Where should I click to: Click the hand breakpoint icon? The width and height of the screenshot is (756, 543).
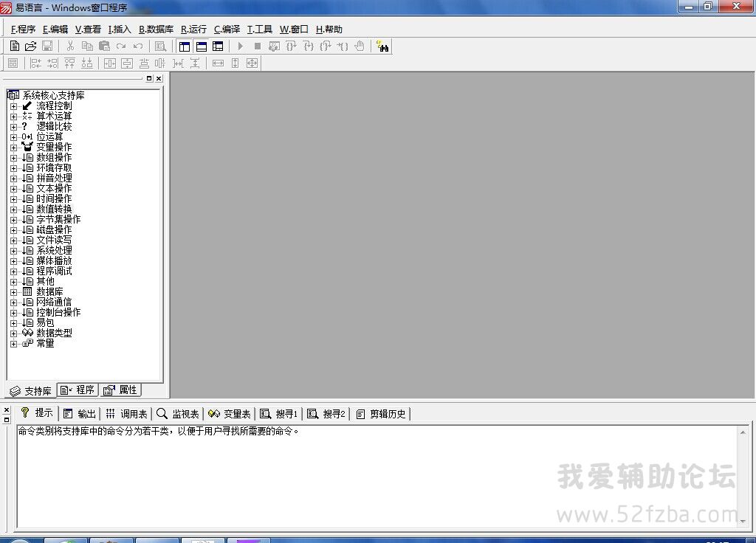click(360, 46)
